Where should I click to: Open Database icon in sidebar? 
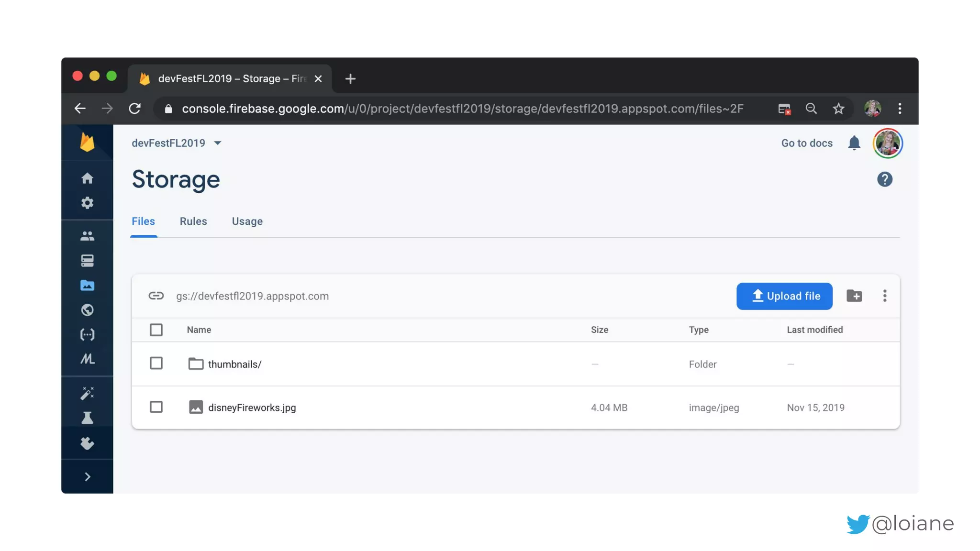pyautogui.click(x=87, y=261)
